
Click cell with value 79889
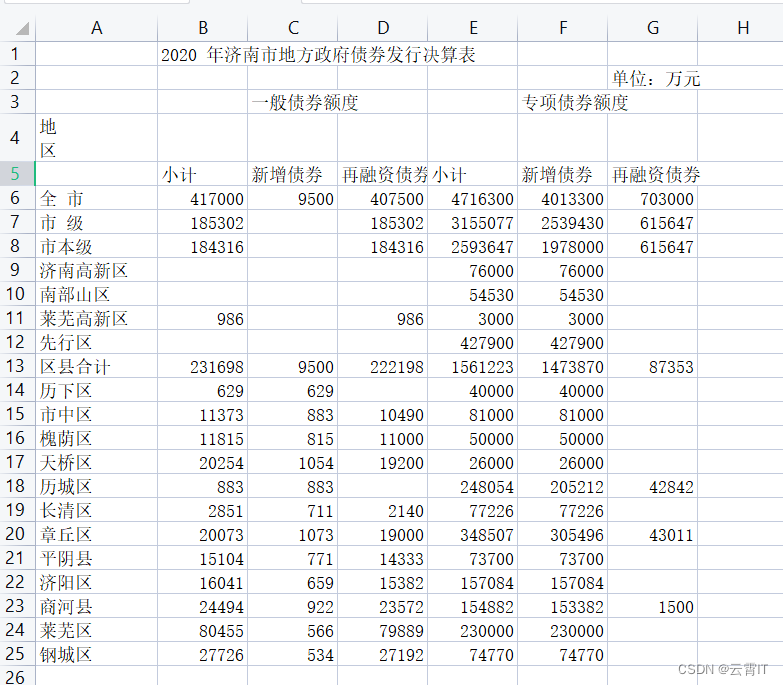point(383,630)
